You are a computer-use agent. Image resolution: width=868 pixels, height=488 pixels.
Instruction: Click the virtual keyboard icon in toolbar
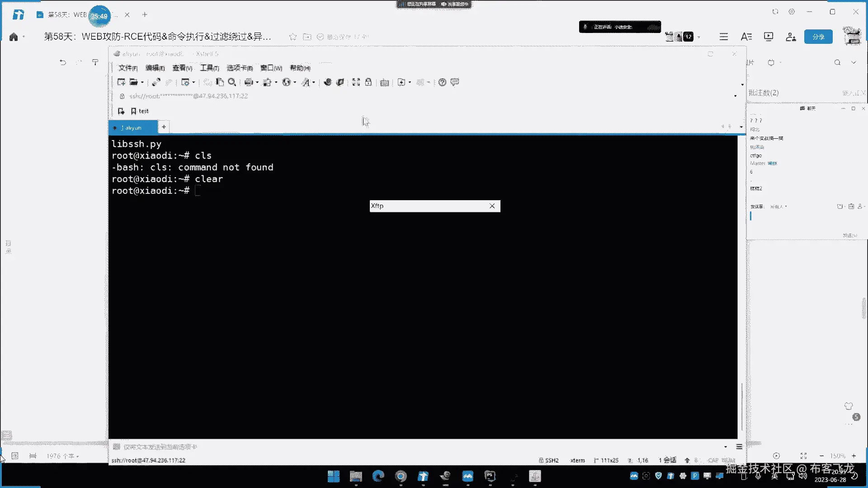pyautogui.click(x=384, y=82)
